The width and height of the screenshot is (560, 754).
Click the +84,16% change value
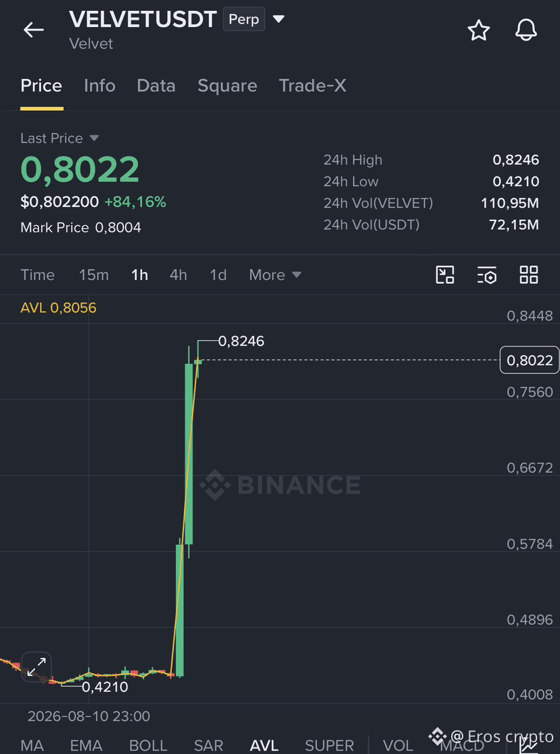pyautogui.click(x=135, y=202)
